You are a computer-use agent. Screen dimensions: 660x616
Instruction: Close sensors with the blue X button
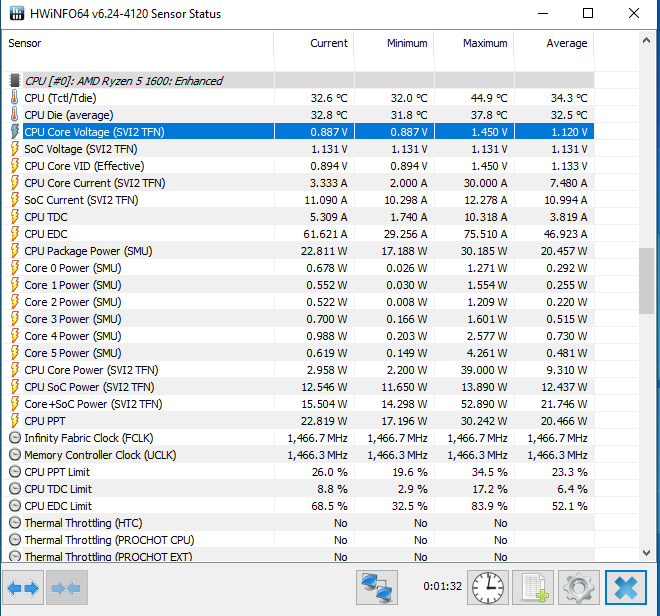click(626, 587)
